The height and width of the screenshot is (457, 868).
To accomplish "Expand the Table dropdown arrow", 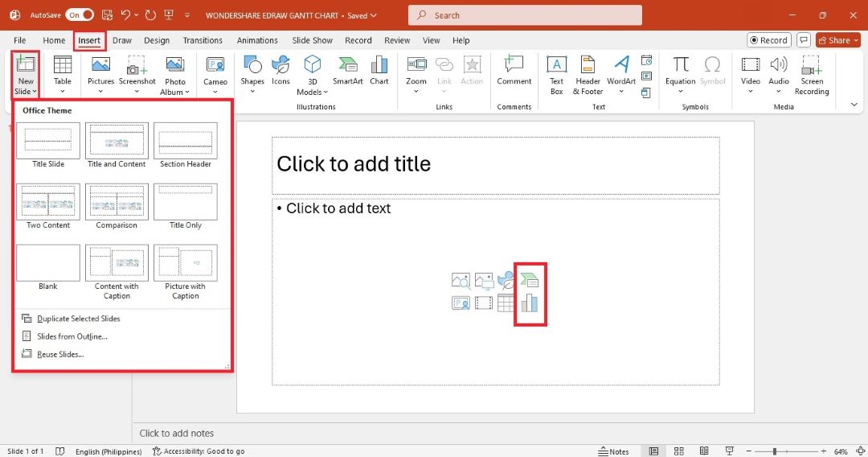I will [63, 92].
